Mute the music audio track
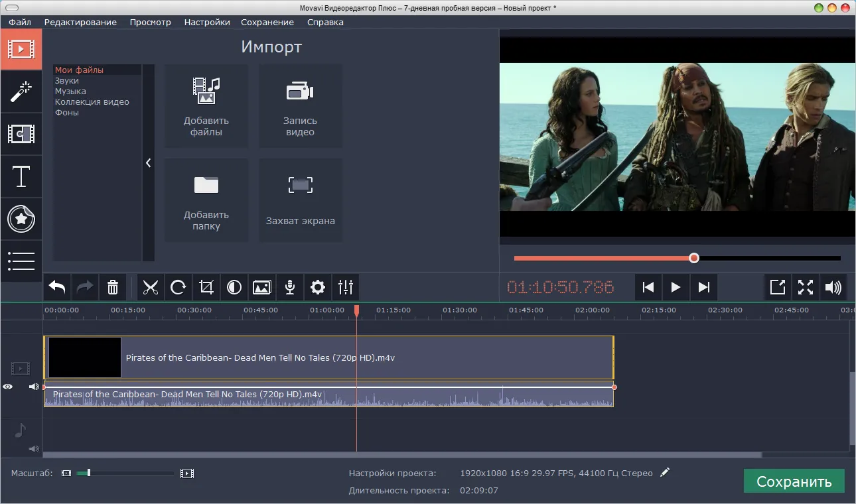 tap(32, 449)
